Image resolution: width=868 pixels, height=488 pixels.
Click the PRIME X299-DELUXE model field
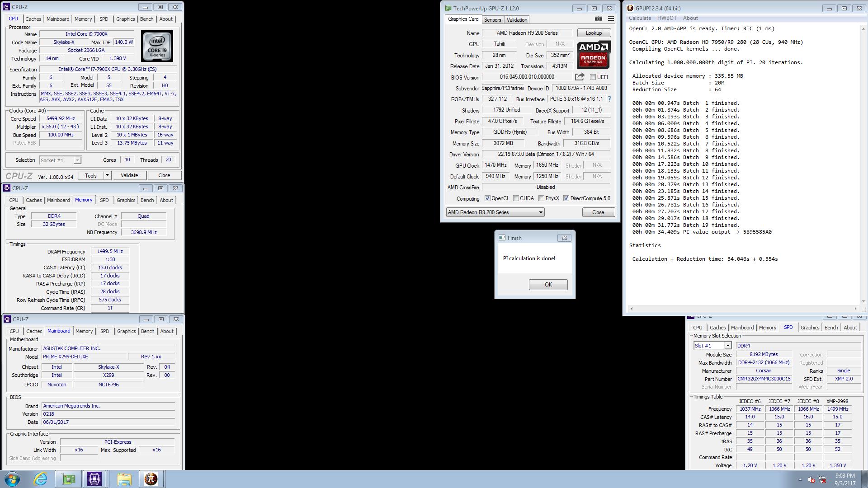click(84, 357)
